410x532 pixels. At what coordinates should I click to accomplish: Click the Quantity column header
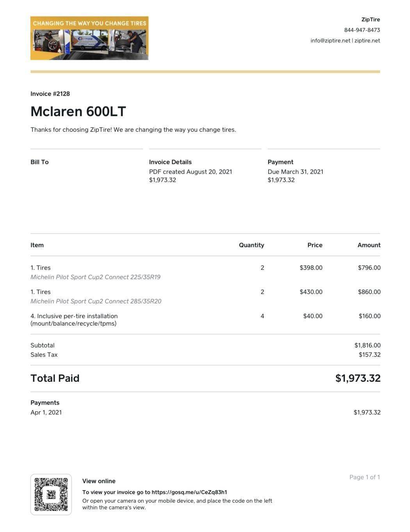click(251, 245)
